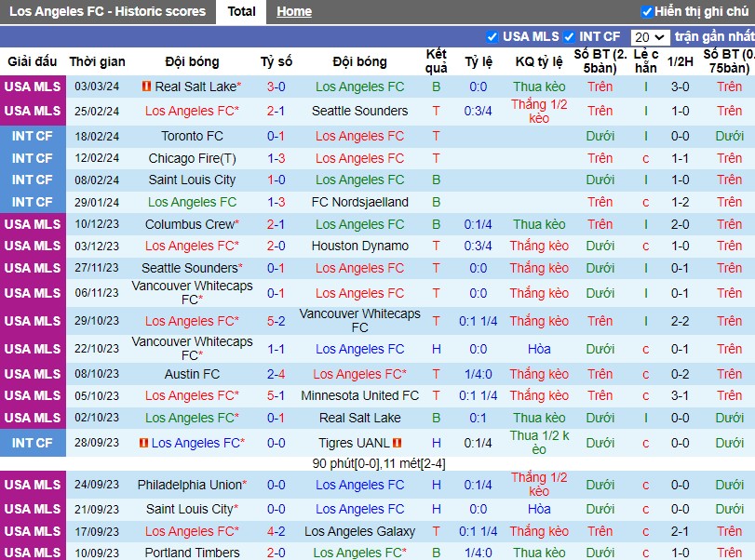
Task: Click the date 10/12/23 in Columbus Crew row
Action: click(x=97, y=224)
